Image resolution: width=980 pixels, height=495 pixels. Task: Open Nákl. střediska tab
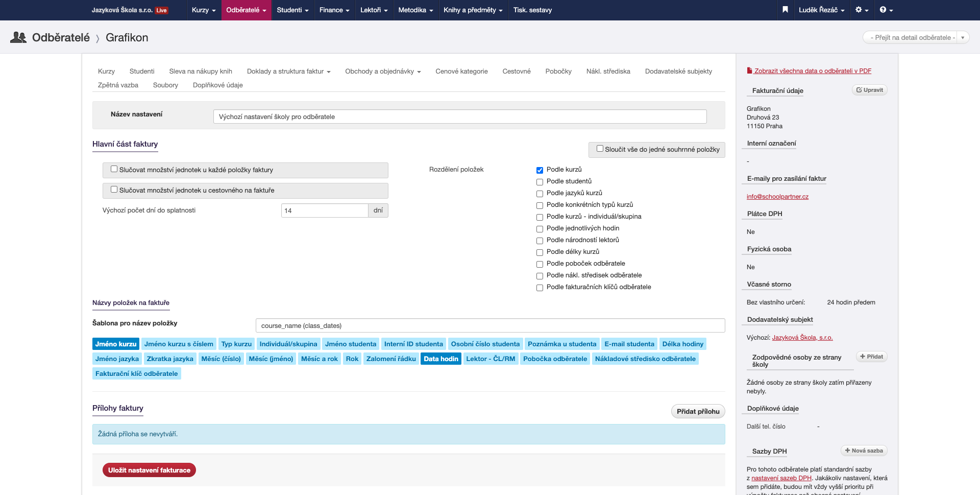click(608, 71)
